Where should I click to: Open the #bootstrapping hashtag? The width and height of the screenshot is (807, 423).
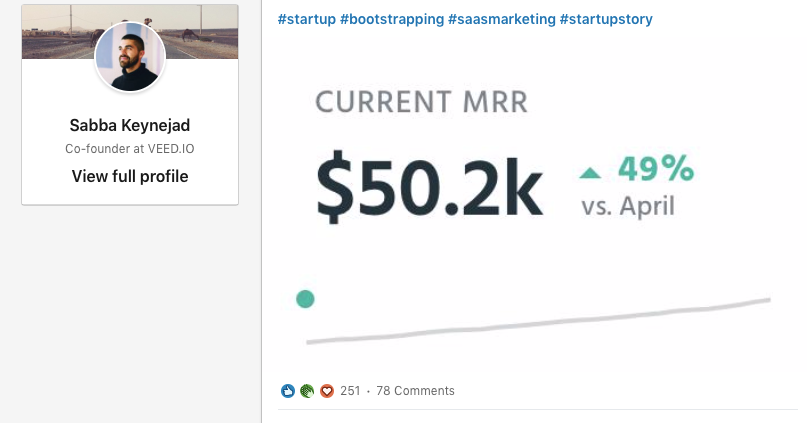tap(392, 19)
